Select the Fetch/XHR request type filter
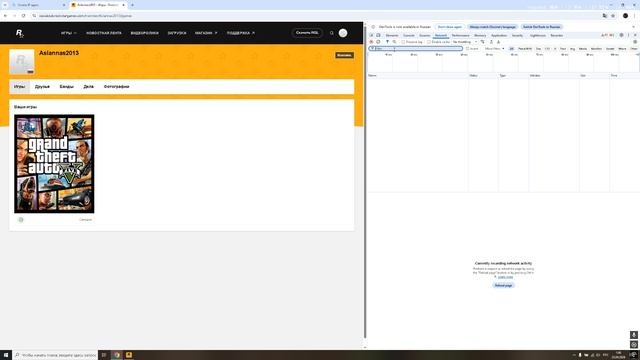 coord(525,49)
